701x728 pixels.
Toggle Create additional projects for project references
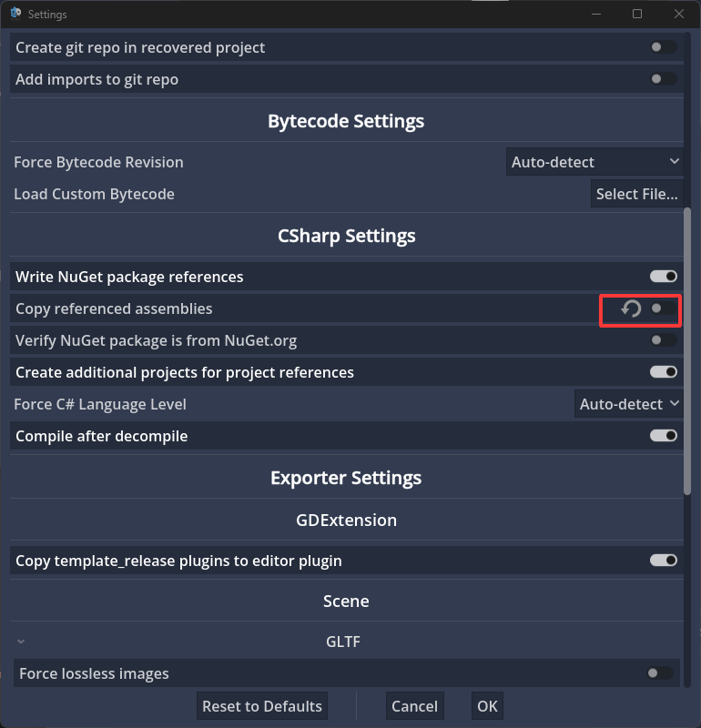pos(663,372)
